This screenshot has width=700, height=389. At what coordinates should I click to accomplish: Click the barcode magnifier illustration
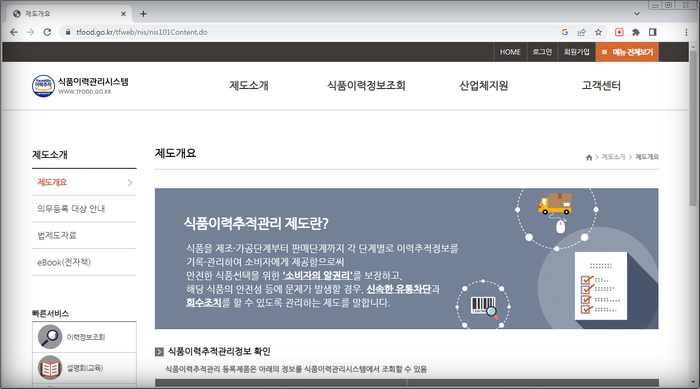[x=485, y=307]
